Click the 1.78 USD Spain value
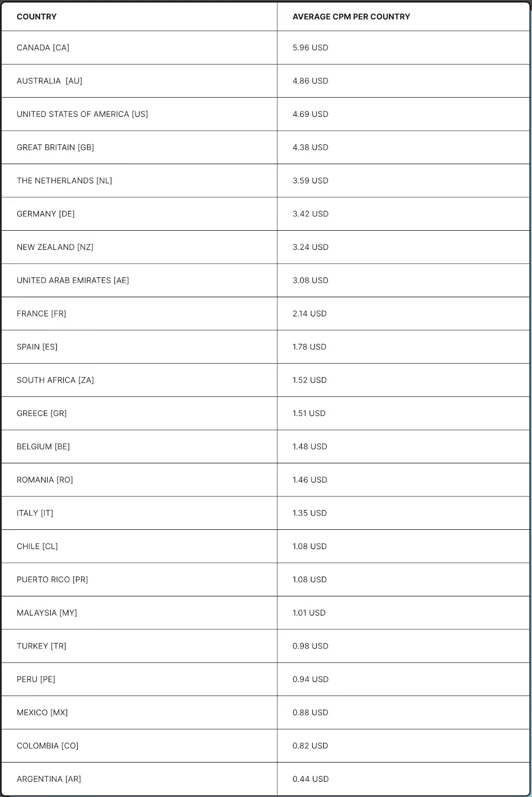Screen dimensions: 532x797 pos(309,347)
